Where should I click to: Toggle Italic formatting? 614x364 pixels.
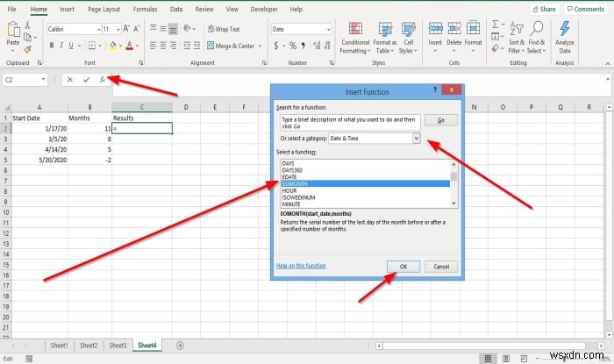[x=61, y=46]
